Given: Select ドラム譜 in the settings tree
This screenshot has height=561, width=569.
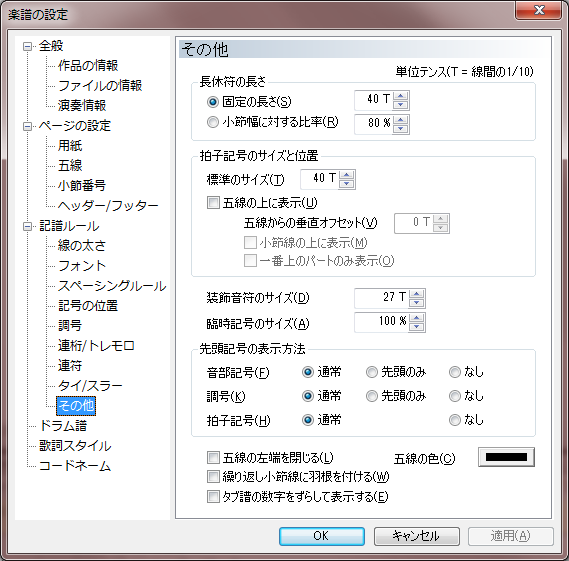Looking at the screenshot, I should tap(63, 425).
